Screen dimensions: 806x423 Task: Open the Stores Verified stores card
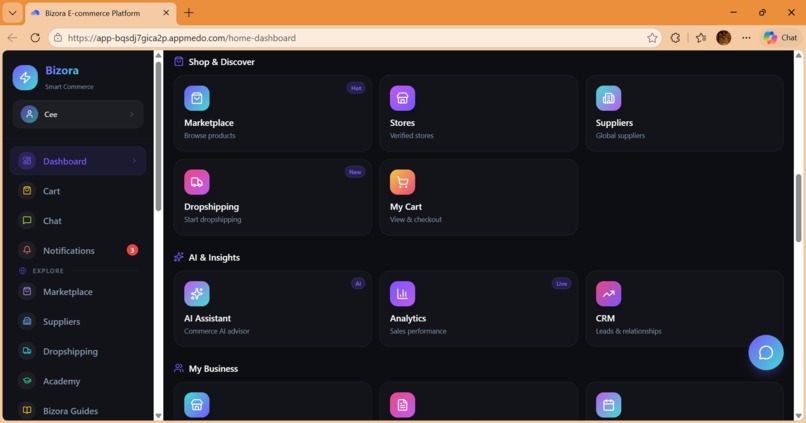click(x=479, y=113)
